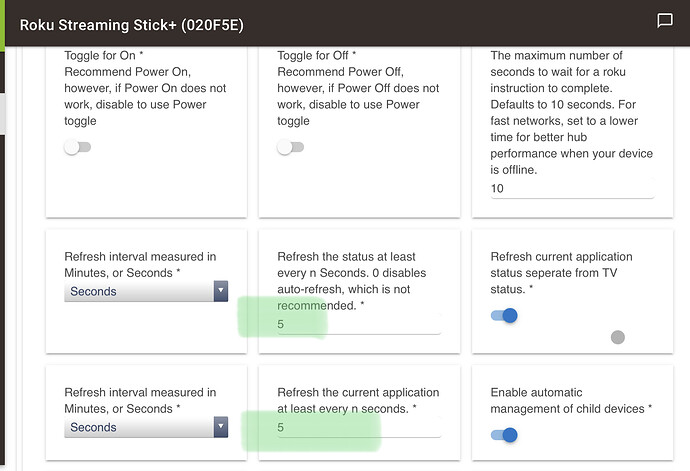Screen dimensions: 690x471
Task: Enable the Toggle for On switch
Action: pyautogui.click(x=77, y=147)
